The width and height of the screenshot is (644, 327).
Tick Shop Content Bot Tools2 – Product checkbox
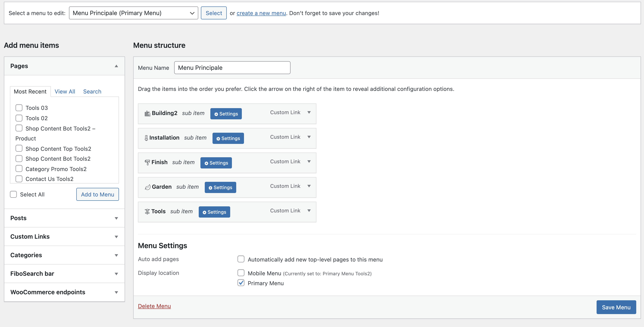19,128
